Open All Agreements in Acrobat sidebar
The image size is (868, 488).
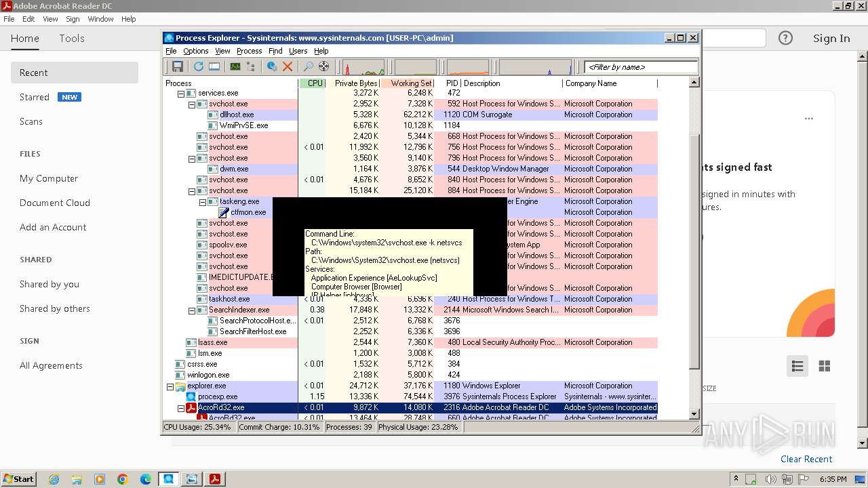tap(51, 365)
